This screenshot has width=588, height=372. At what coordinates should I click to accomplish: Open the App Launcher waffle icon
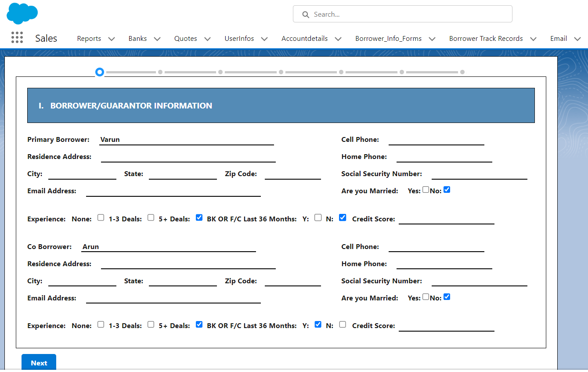17,38
